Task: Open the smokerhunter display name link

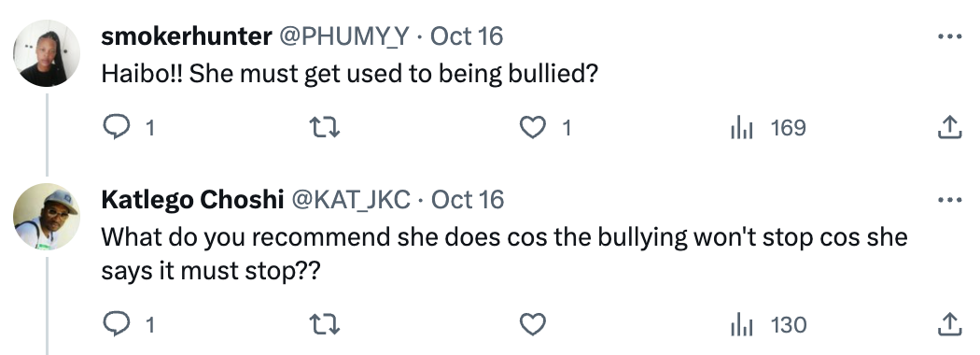Action: click(186, 37)
